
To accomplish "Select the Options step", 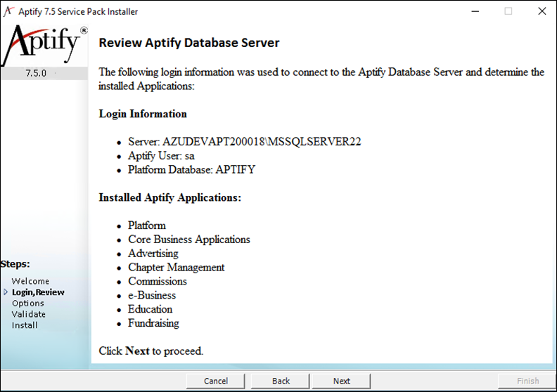I will tap(28, 303).
